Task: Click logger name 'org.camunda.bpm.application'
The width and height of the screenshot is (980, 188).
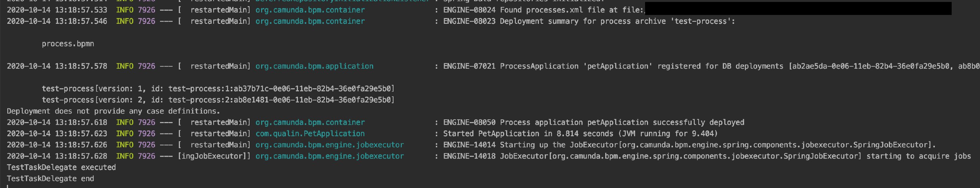Action: coord(314,66)
